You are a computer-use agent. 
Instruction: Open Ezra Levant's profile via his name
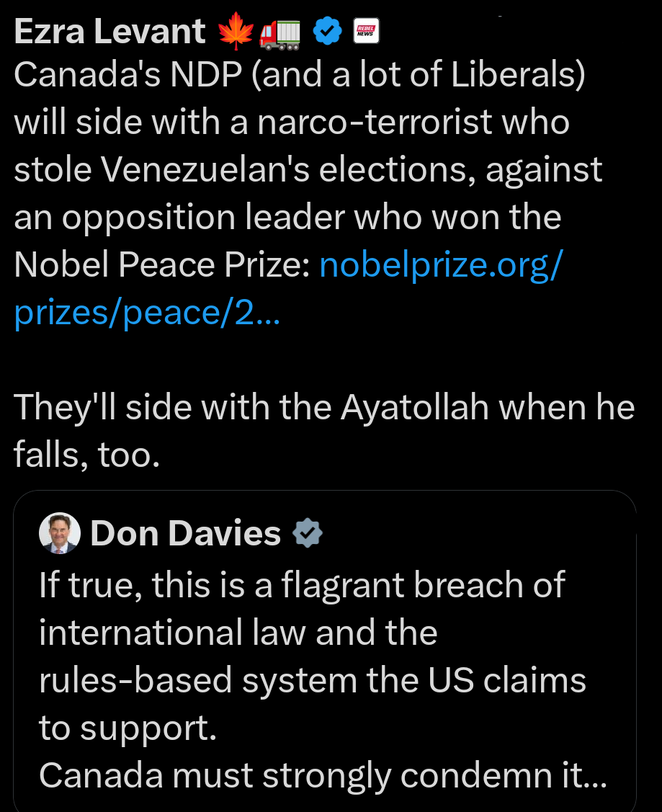(108, 30)
